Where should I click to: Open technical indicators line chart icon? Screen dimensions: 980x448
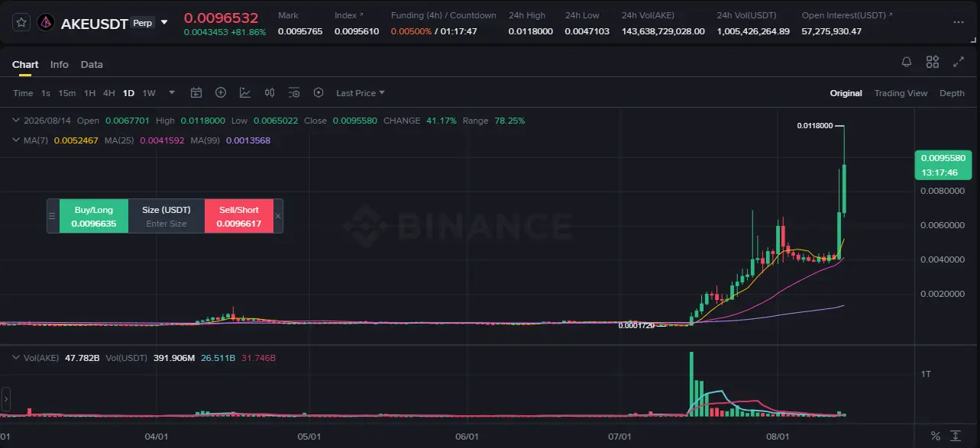(245, 93)
